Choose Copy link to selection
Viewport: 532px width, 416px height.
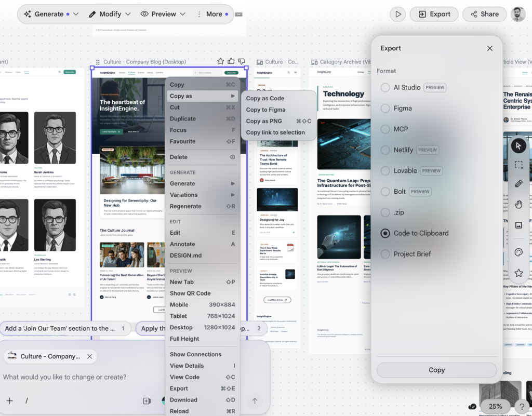278,132
